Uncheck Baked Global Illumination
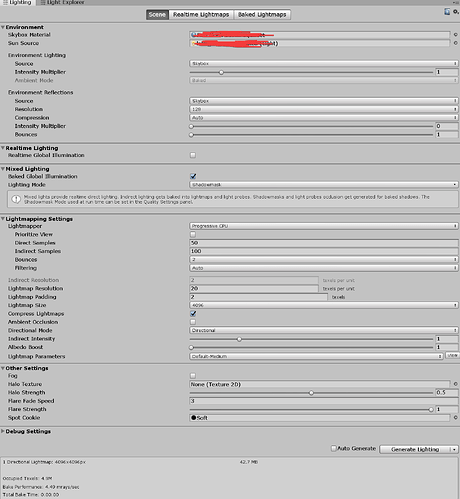 coord(193,176)
